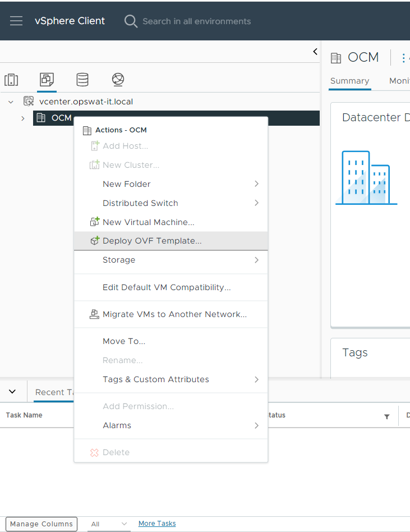Expand the New Folder submenu arrow
Image resolution: width=410 pixels, height=532 pixels.
tap(257, 184)
